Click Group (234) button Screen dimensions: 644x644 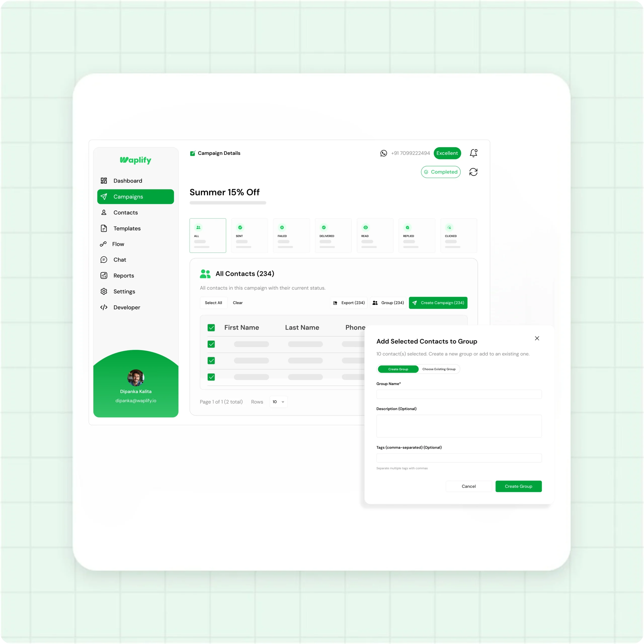tap(388, 303)
